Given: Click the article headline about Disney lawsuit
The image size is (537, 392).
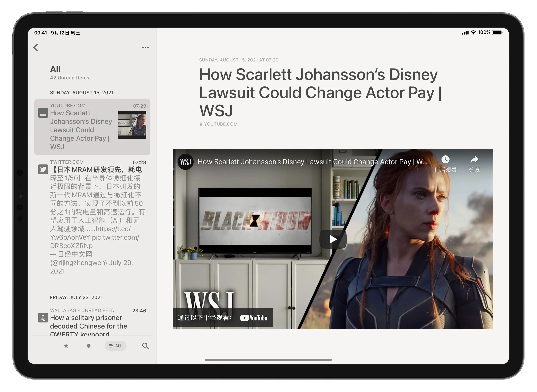Looking at the screenshot, I should pyautogui.click(x=320, y=92).
